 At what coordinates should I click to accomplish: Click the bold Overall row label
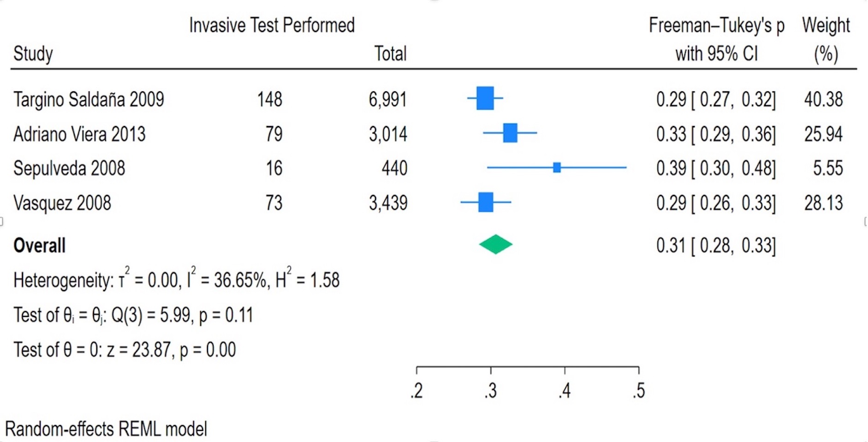[x=40, y=245]
